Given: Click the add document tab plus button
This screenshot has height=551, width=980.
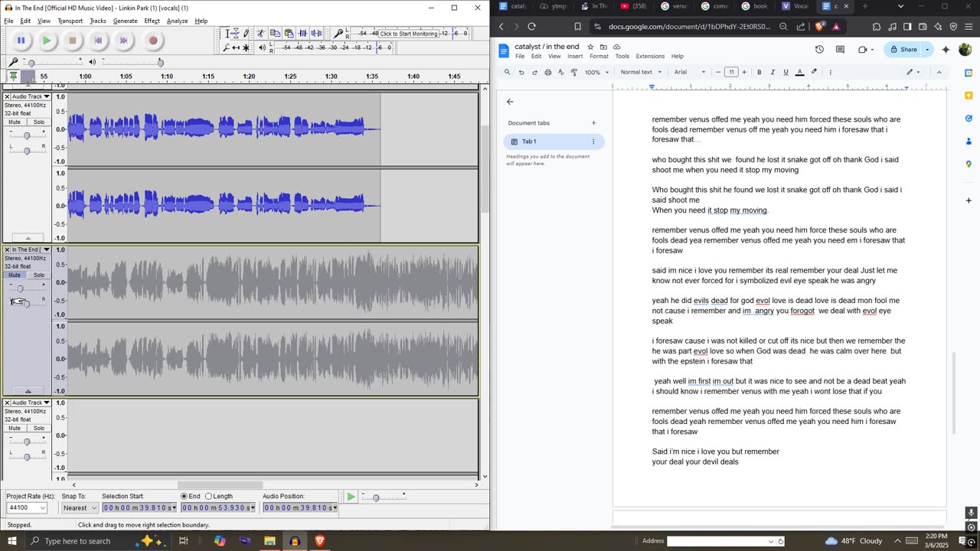Looking at the screenshot, I should [x=593, y=122].
